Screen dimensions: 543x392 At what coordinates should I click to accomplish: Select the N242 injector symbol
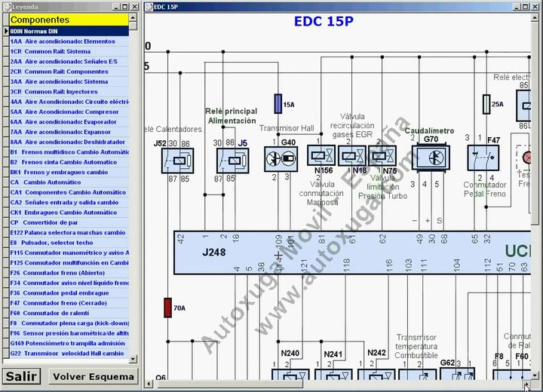(376, 375)
